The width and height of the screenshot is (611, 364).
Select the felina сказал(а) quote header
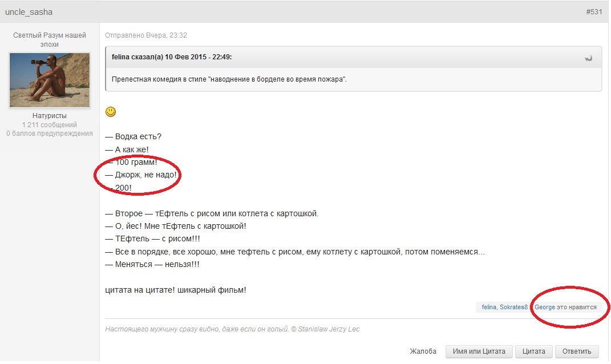pyautogui.click(x=172, y=57)
